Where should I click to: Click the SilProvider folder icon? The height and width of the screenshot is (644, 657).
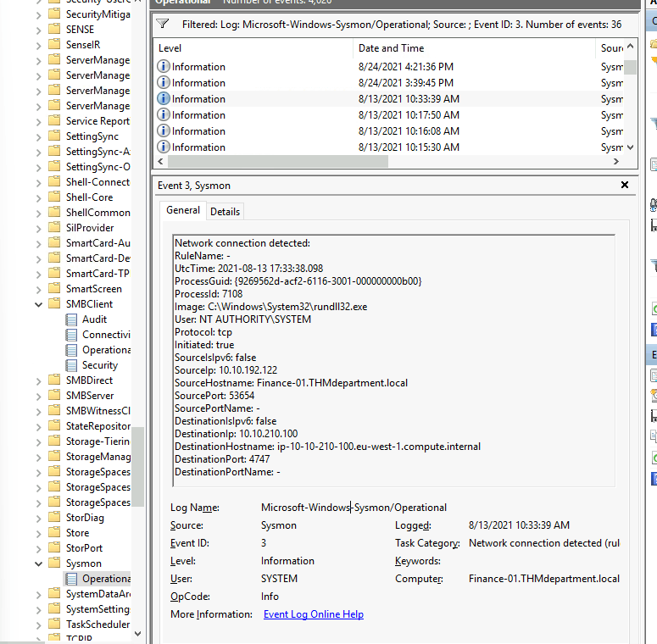[54, 227]
